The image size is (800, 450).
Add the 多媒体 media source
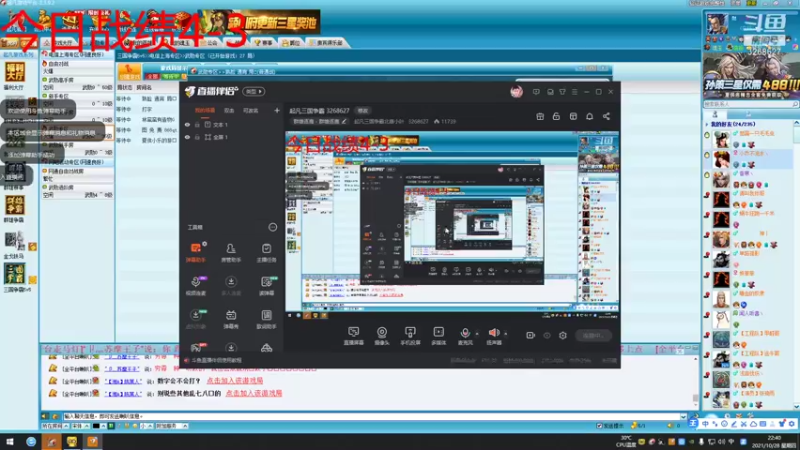click(x=438, y=336)
